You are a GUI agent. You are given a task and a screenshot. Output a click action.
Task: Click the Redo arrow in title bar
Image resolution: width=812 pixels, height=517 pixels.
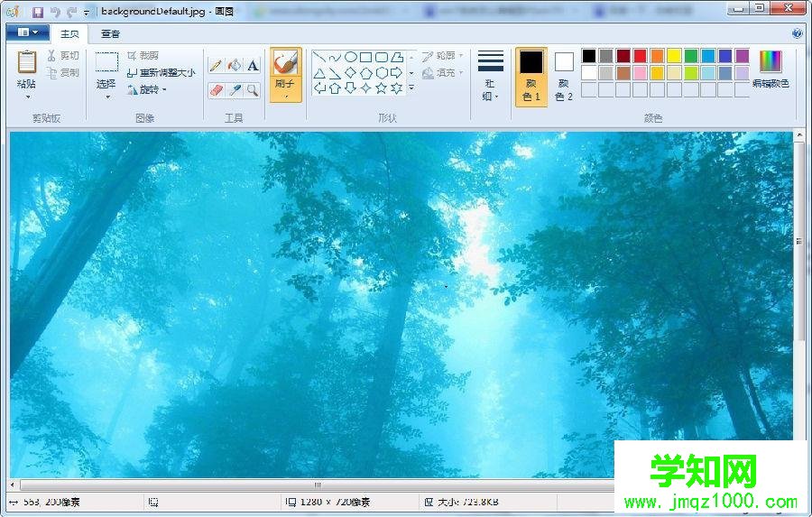[x=71, y=12]
